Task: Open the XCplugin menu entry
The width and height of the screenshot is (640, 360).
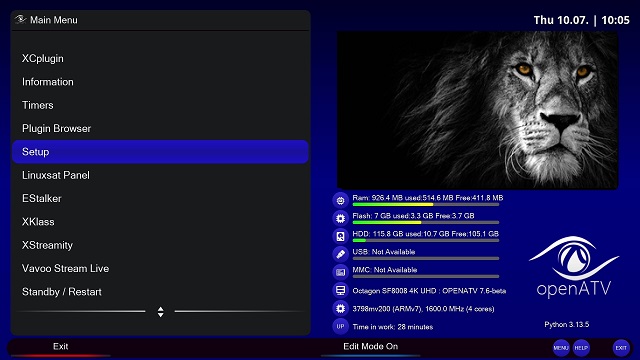Action: coord(160,58)
